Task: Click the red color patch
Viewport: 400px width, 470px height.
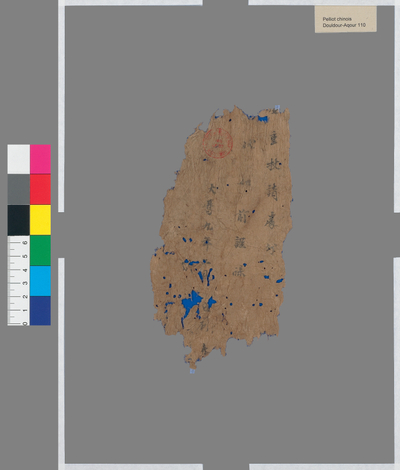Action: (x=40, y=189)
